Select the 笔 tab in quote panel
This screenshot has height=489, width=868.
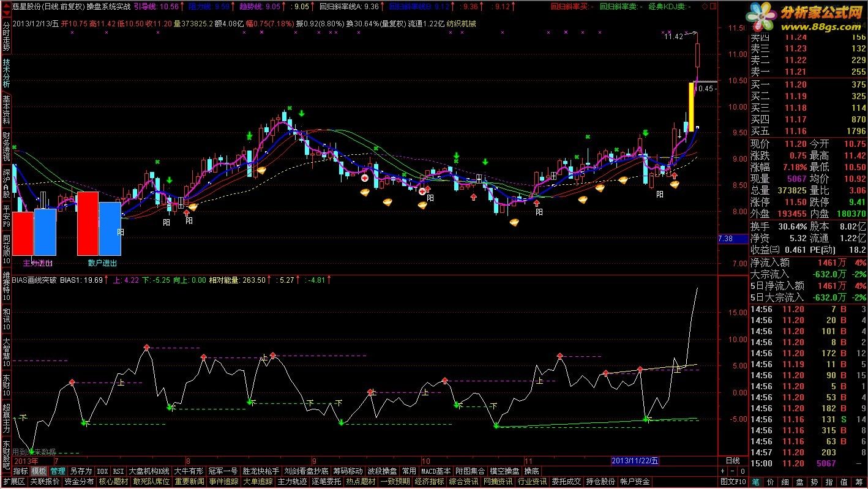pyautogui.click(x=756, y=482)
